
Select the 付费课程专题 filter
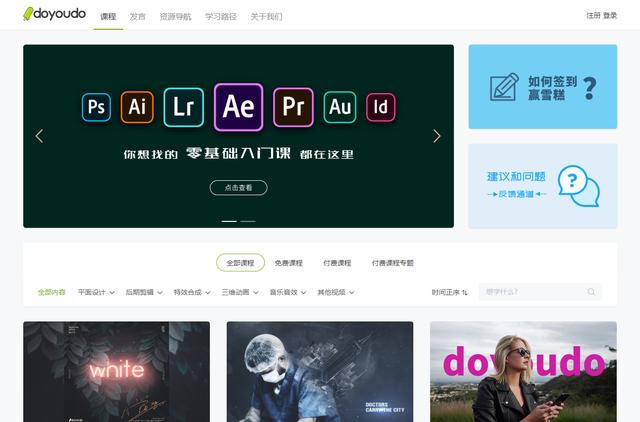(x=393, y=263)
